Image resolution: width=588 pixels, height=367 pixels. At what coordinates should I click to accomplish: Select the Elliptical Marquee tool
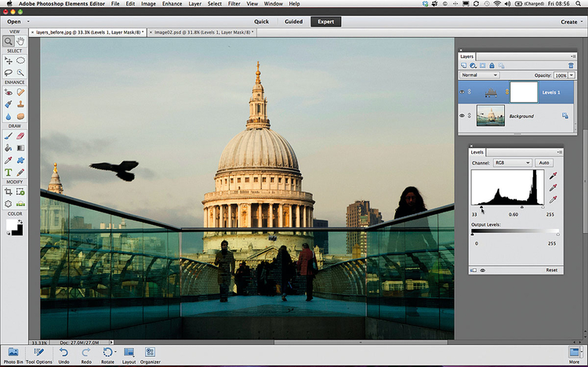point(20,61)
